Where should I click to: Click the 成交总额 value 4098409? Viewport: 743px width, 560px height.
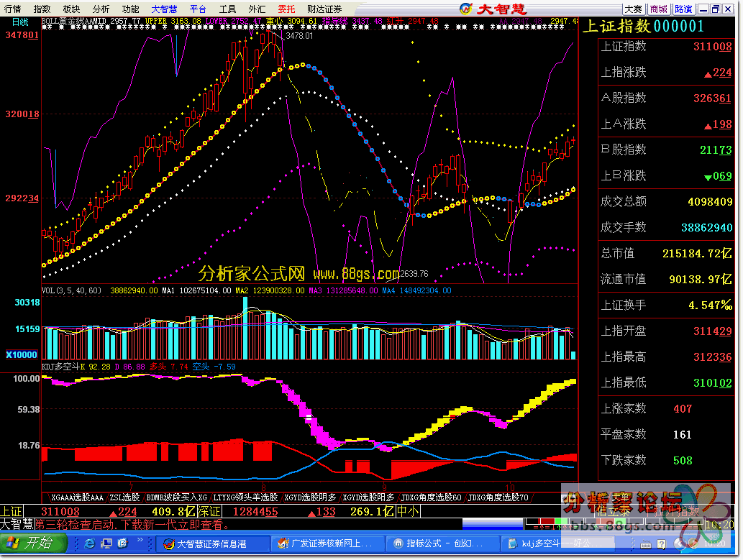click(x=710, y=202)
